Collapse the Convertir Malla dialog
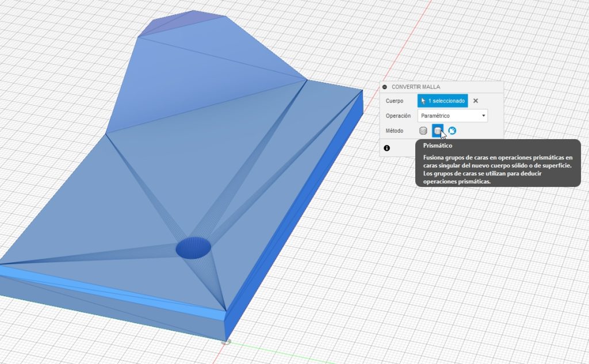589x364 pixels. click(x=385, y=87)
